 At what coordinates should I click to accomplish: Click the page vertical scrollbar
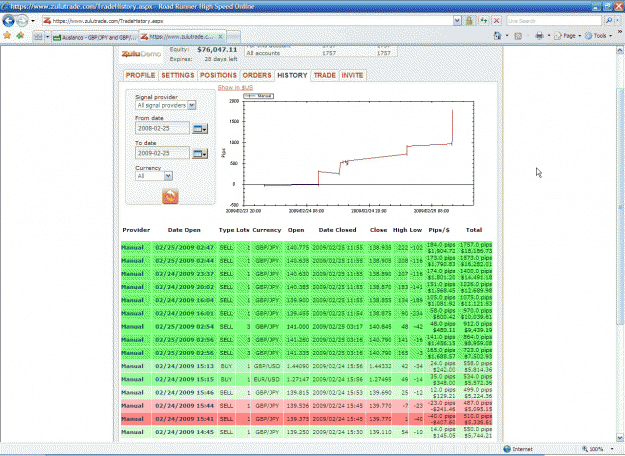tap(620, 207)
